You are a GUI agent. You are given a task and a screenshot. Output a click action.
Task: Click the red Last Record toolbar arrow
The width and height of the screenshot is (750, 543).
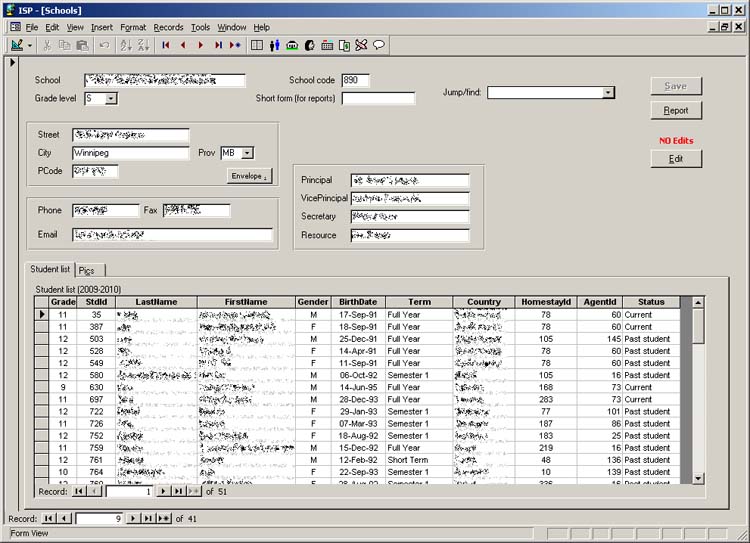pyautogui.click(x=218, y=45)
